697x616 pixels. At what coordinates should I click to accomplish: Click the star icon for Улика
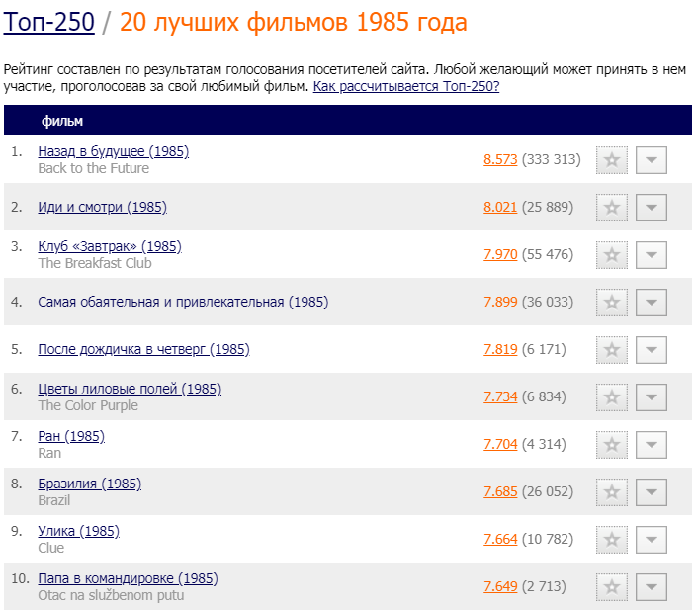612,540
